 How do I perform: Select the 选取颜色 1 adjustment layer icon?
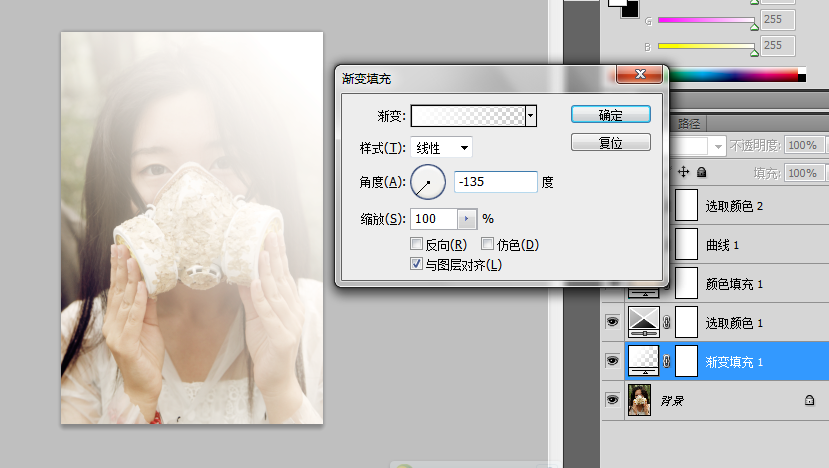pos(643,322)
